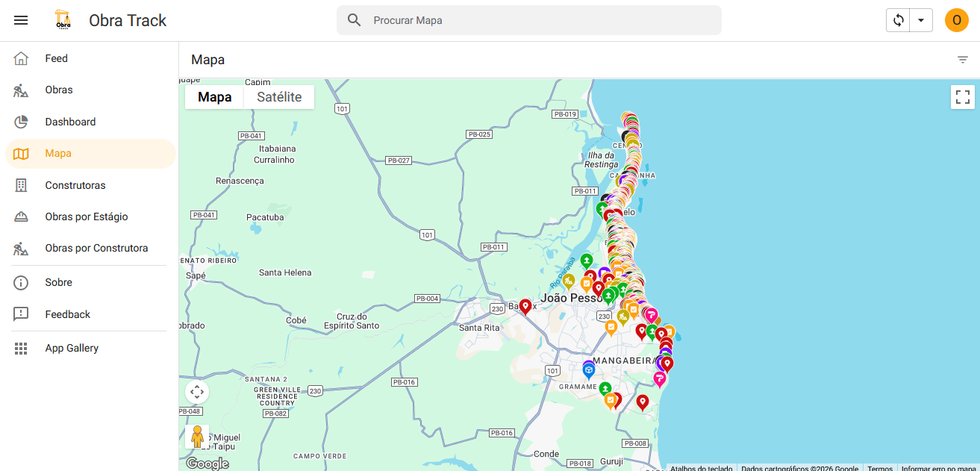Click the Termos link
The height and width of the screenshot is (471, 980).
[880, 468]
